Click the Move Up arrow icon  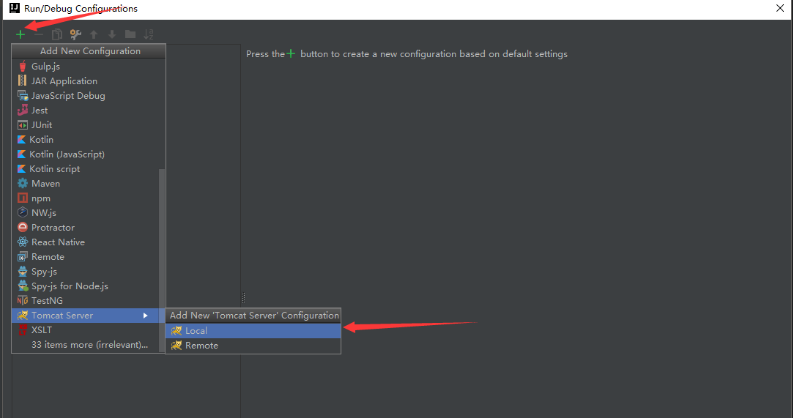(x=94, y=34)
